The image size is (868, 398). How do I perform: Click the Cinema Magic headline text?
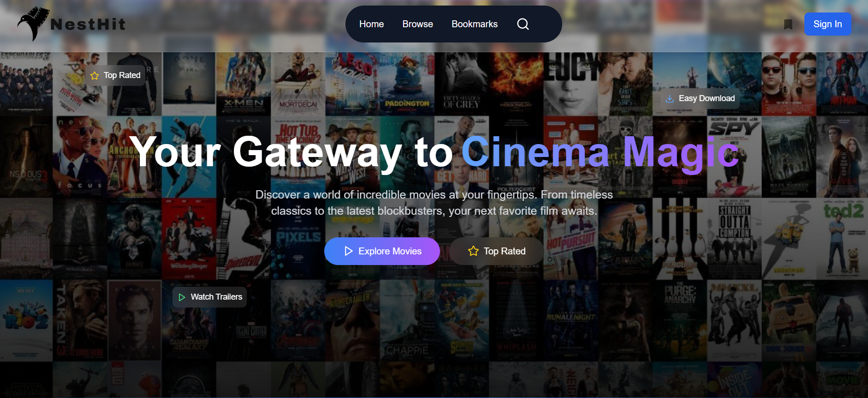(x=600, y=152)
